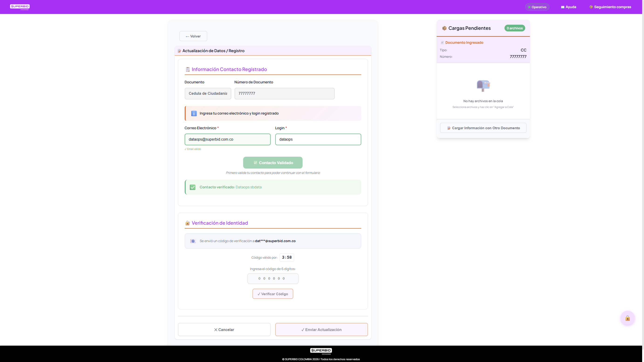
Task: Click the clipboard icon by Información Contacto Registrado
Action: tap(188, 69)
